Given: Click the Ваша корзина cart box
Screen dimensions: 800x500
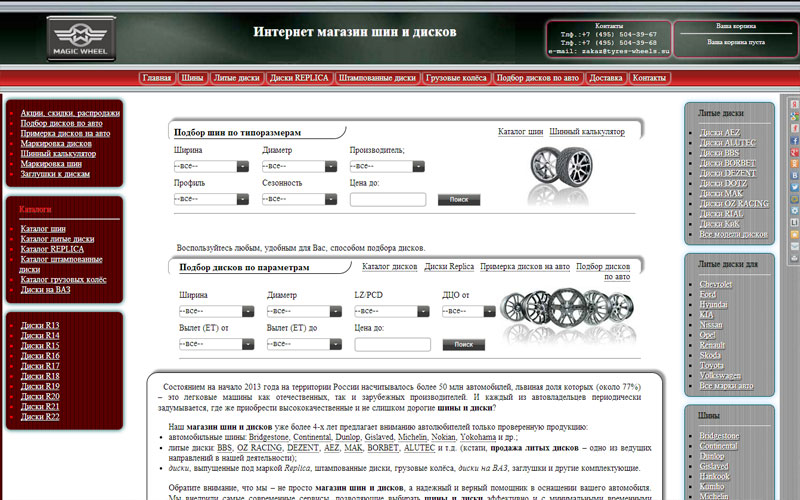Looking at the screenshot, I should coord(736,39).
